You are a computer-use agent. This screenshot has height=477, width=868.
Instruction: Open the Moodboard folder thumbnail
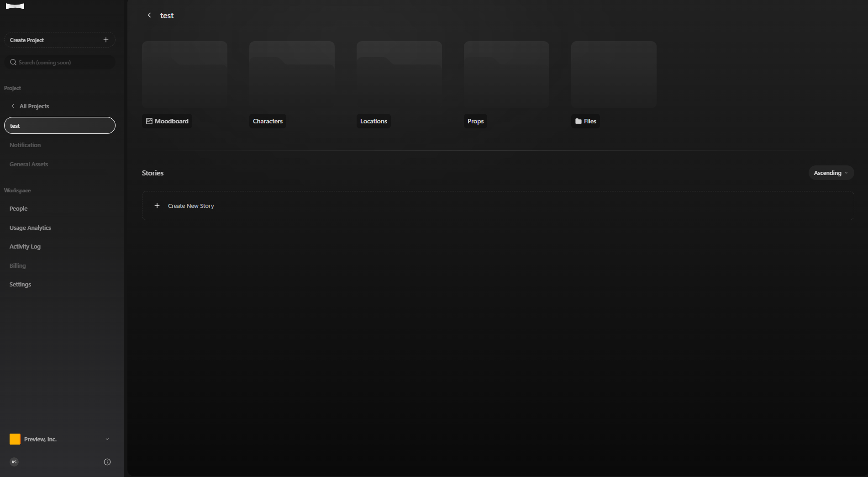[184, 74]
